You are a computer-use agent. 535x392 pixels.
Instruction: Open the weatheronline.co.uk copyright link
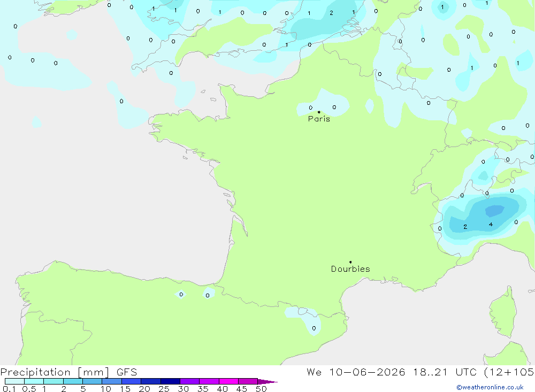click(490, 387)
